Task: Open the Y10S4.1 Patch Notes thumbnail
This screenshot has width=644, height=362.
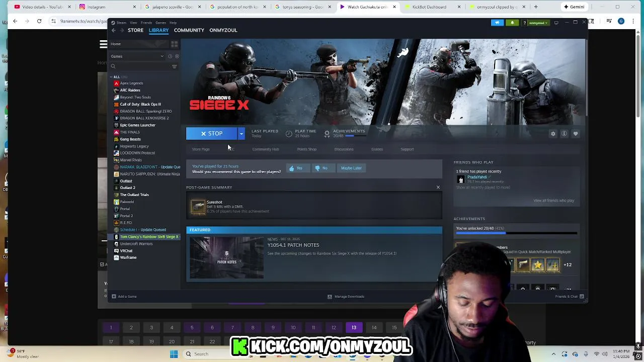Action: (226, 258)
